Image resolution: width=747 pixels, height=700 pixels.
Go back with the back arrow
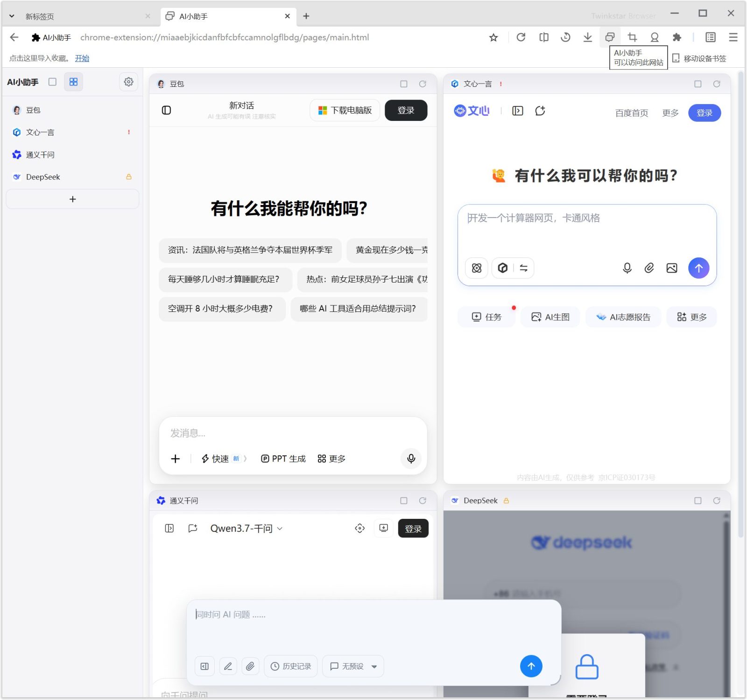tap(14, 37)
